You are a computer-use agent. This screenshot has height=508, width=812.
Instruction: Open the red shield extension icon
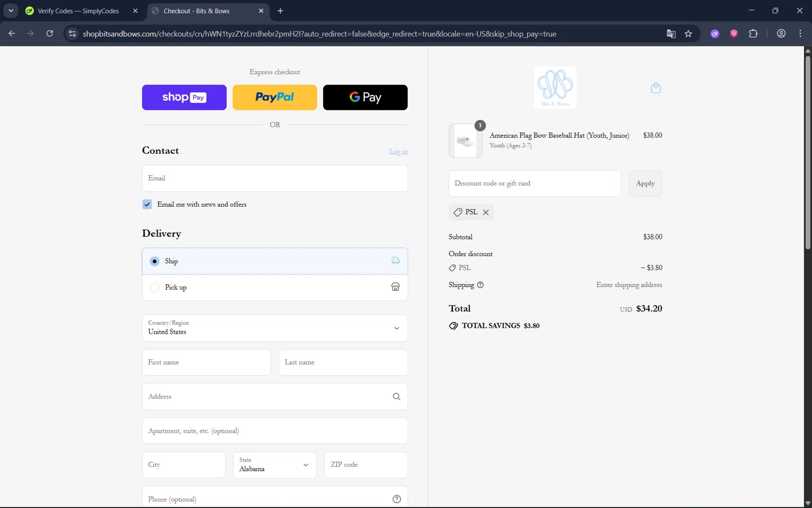click(734, 34)
